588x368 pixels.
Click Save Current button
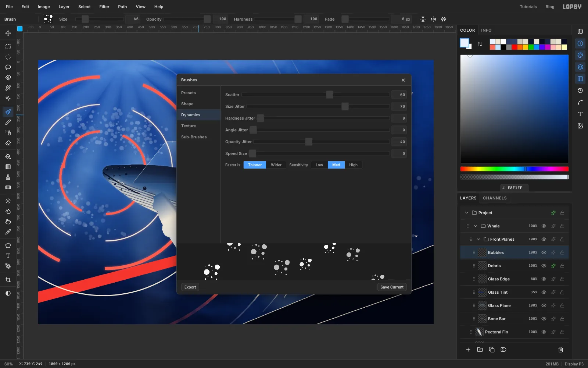(x=392, y=287)
